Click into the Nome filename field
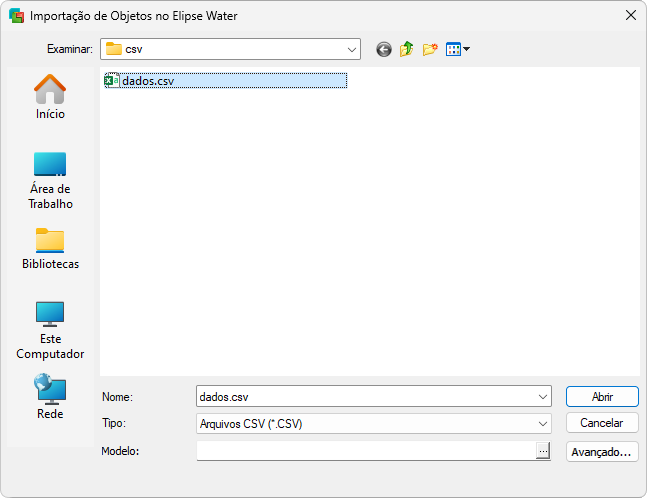647x498 pixels. (x=366, y=397)
